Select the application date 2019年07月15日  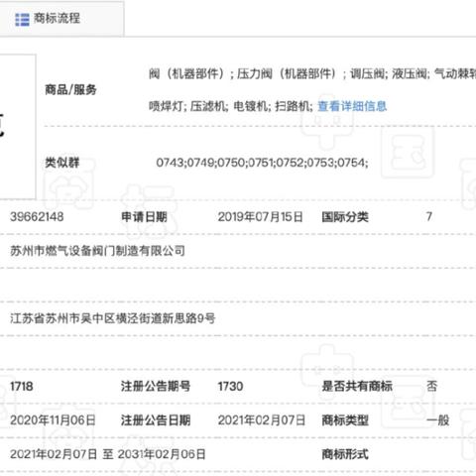pyautogui.click(x=261, y=217)
